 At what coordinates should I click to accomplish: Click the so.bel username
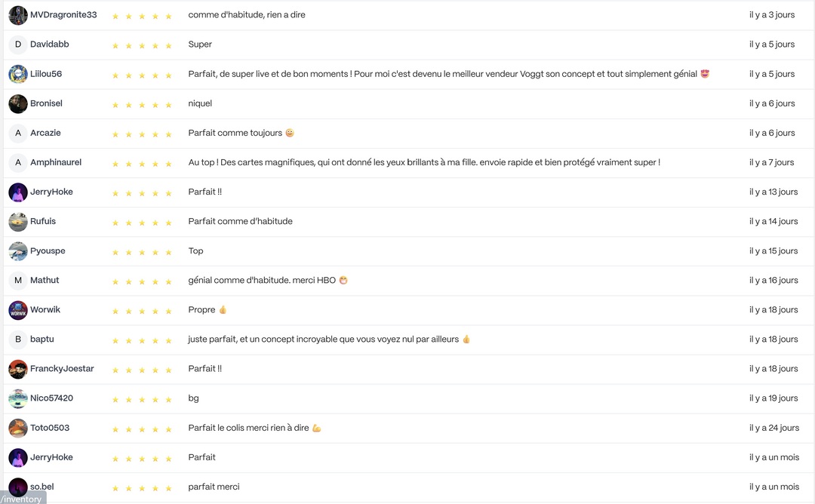coord(42,487)
